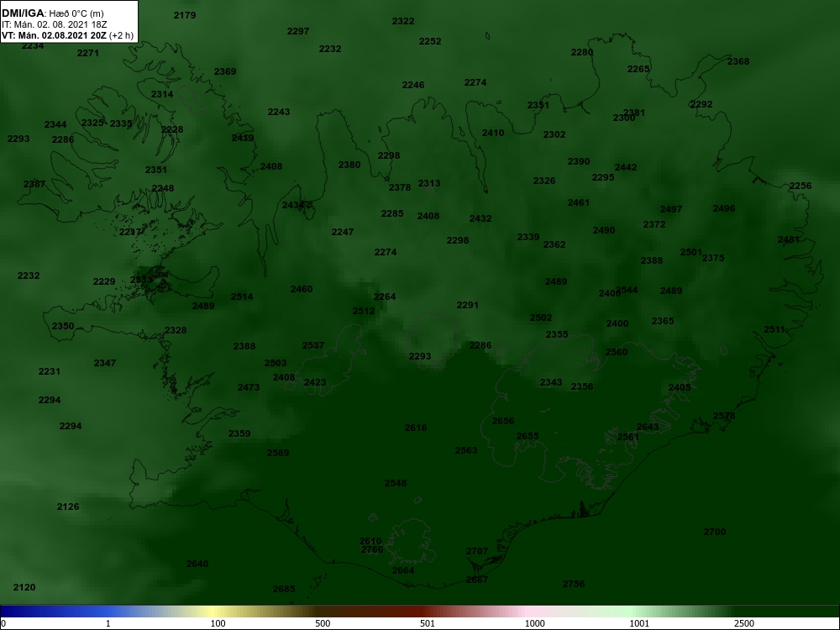Select the south coast value 2707
This screenshot has width=840, height=630.
[477, 552]
